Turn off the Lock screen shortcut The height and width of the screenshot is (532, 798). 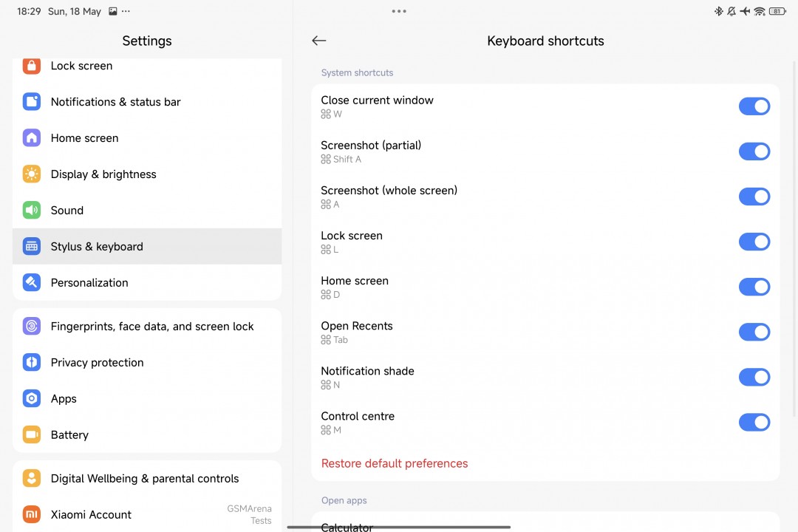coord(754,242)
